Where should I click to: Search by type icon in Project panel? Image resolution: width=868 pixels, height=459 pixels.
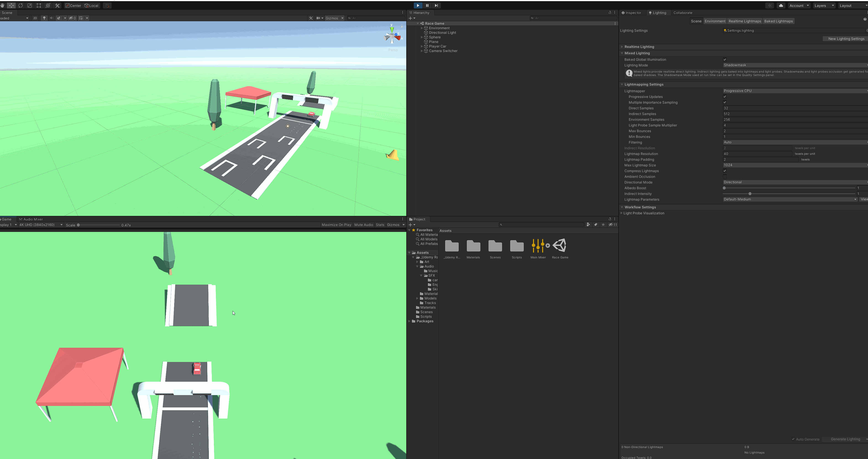pos(588,224)
